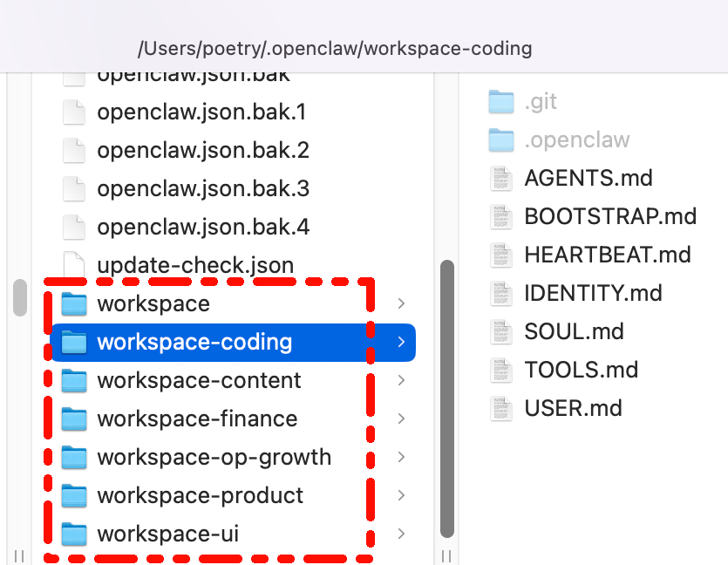Click the update-check.json file icon
The height and width of the screenshot is (565, 728).
click(74, 266)
